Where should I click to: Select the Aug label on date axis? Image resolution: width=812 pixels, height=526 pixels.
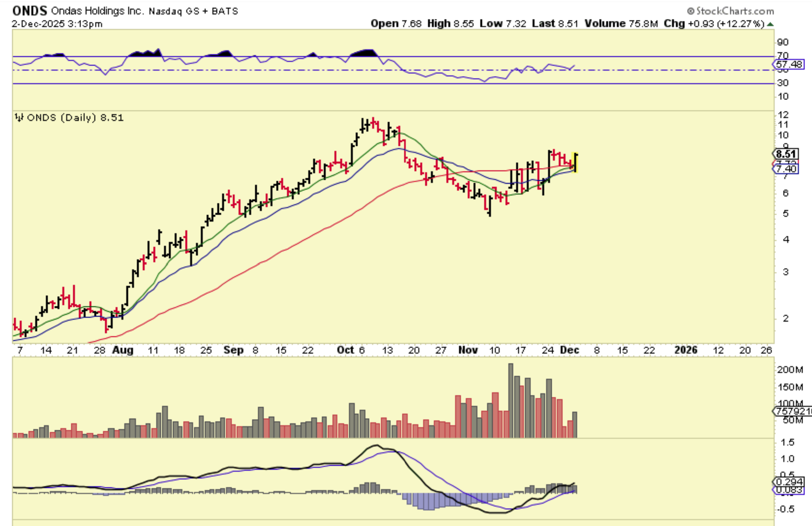coord(123,350)
